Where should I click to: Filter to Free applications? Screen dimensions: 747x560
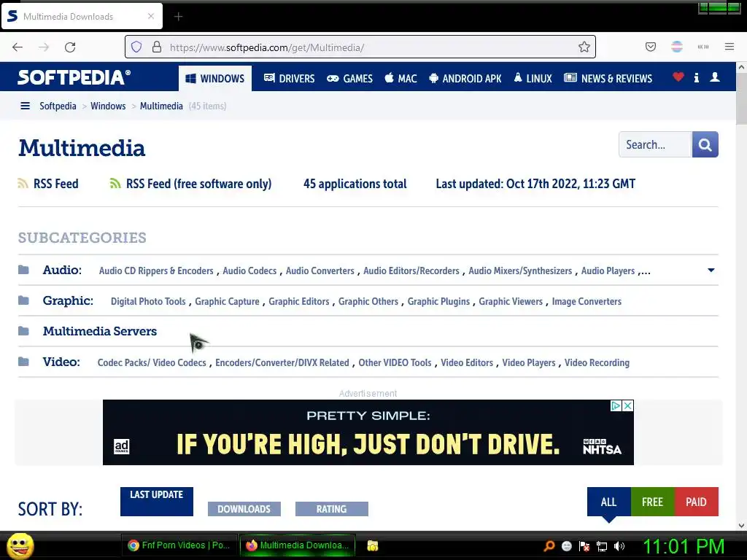pyautogui.click(x=652, y=502)
